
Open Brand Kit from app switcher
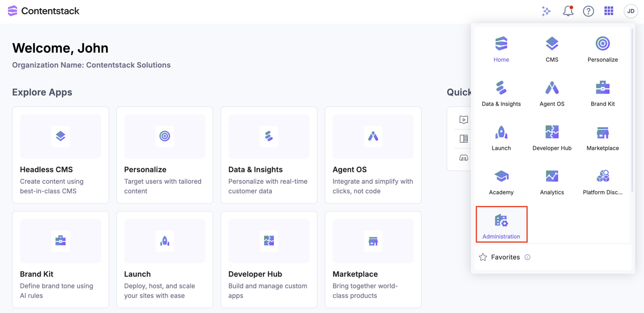(x=603, y=93)
